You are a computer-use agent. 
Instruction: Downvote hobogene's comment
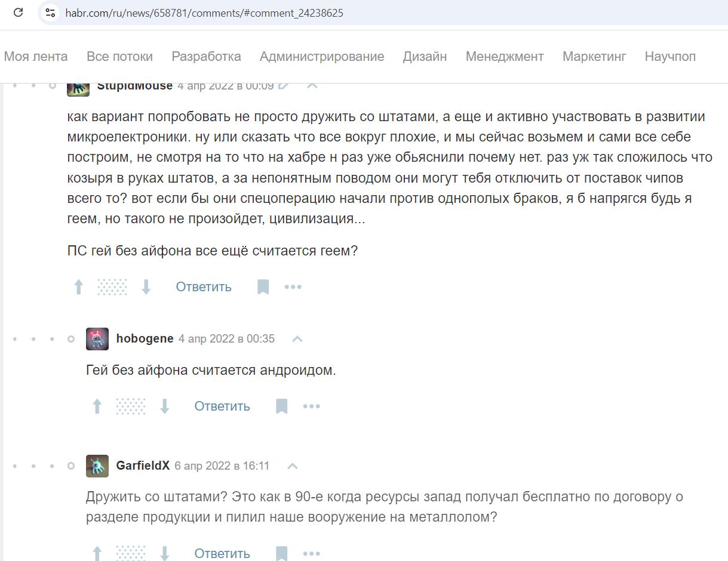tap(165, 406)
